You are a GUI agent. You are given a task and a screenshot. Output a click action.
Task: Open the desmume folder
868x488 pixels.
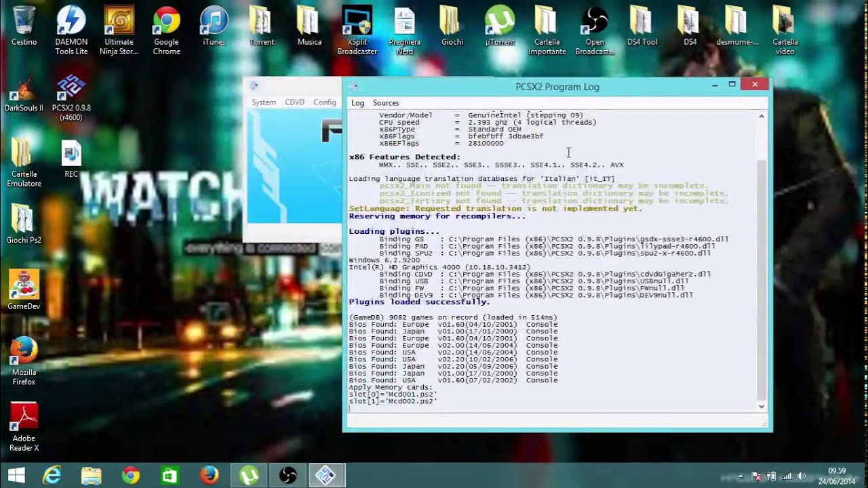(737, 26)
